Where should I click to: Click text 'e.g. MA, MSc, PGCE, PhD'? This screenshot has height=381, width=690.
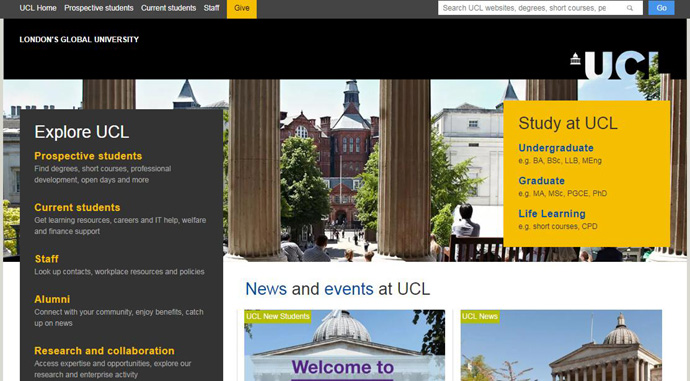(x=562, y=194)
